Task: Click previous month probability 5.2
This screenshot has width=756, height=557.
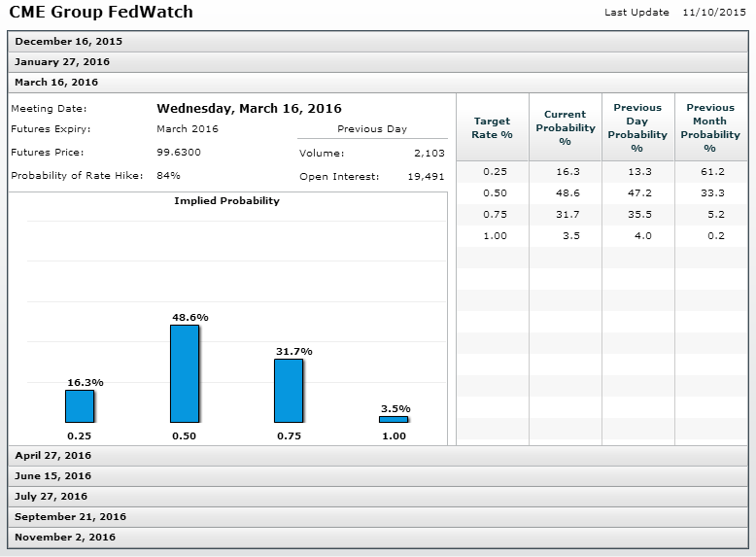Action: [x=716, y=214]
